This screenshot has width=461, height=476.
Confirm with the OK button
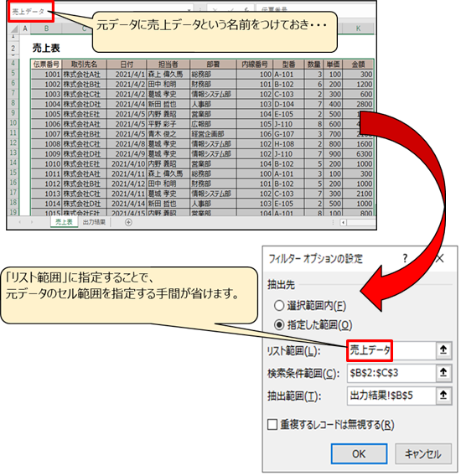pyautogui.click(x=359, y=454)
